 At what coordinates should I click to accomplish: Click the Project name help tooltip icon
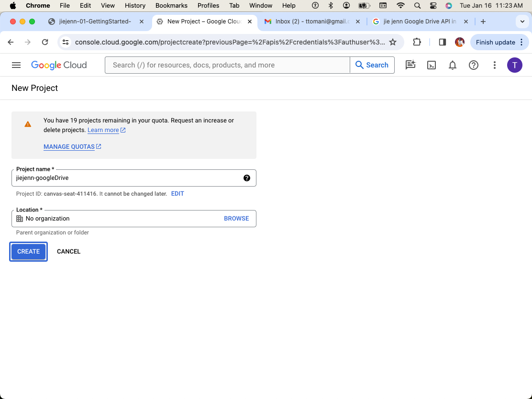coord(247,178)
